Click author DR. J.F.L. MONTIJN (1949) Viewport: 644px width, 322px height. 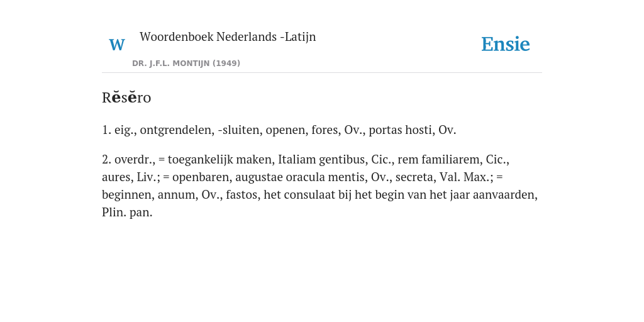point(186,64)
